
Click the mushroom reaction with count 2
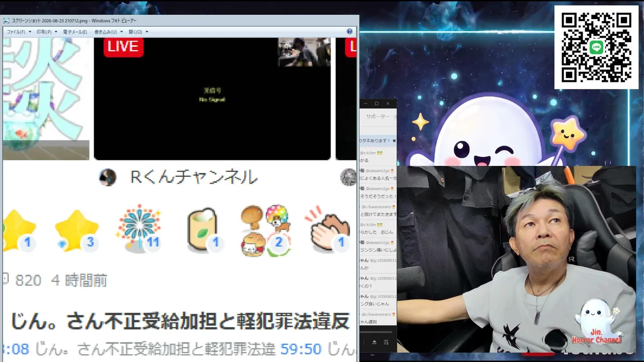click(265, 231)
